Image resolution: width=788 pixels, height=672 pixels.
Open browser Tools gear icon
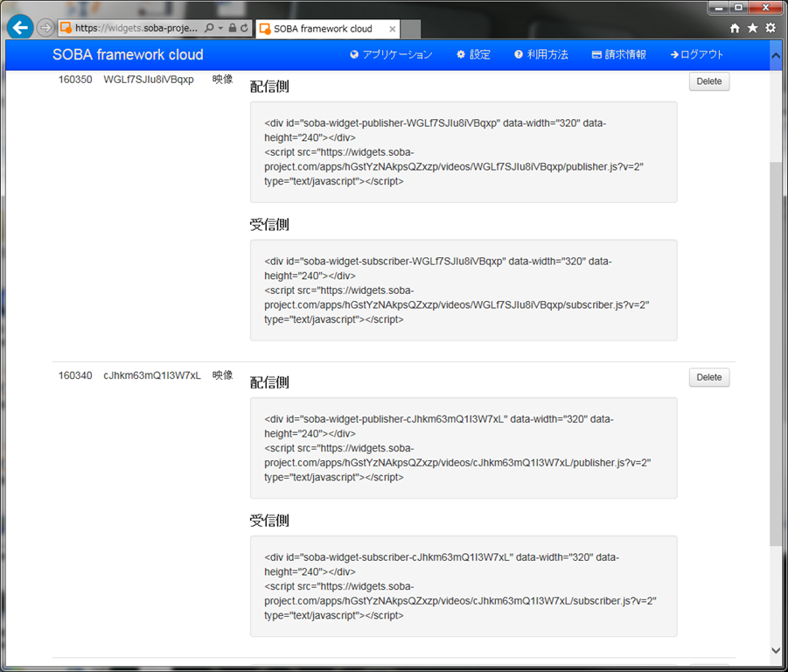pyautogui.click(x=771, y=28)
